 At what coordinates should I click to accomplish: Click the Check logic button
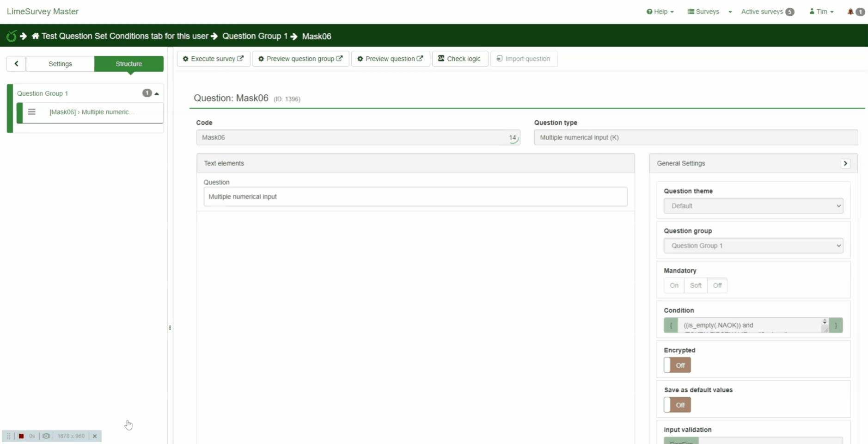[460, 59]
